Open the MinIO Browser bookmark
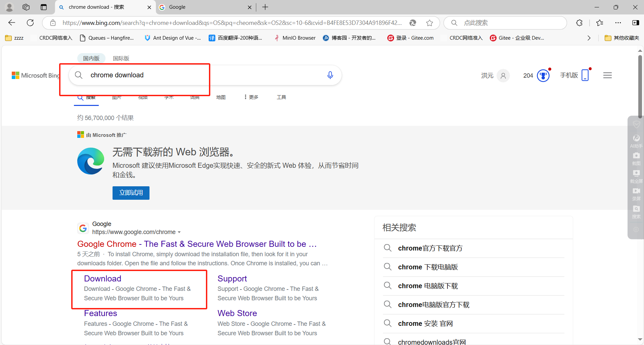This screenshot has width=644, height=345. click(295, 38)
